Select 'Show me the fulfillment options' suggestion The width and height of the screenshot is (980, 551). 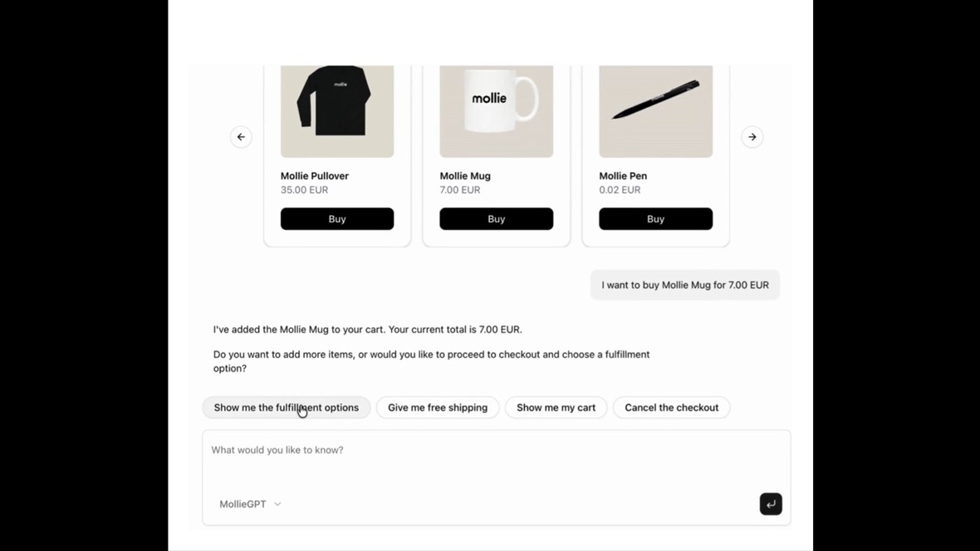point(286,407)
